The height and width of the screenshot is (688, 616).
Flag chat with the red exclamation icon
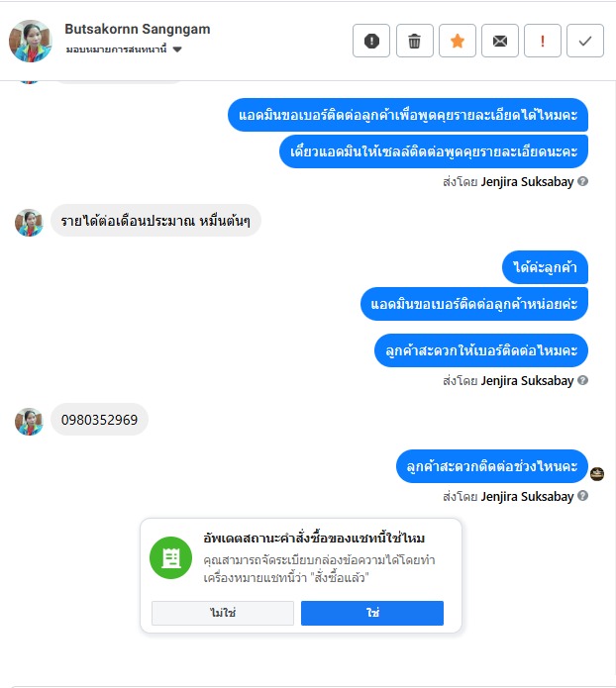(543, 41)
